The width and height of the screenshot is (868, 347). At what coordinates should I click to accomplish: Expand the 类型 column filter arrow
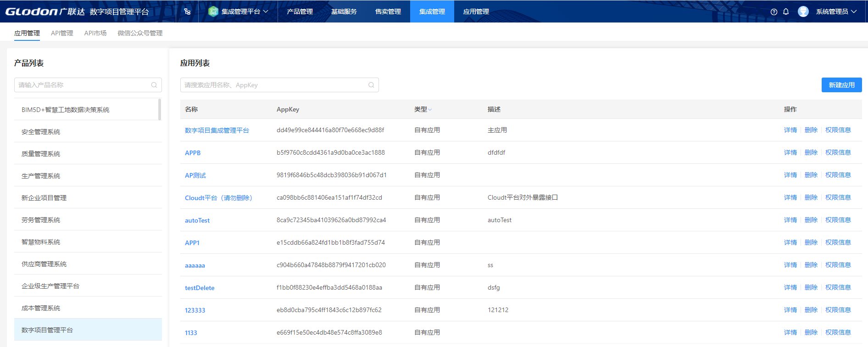(430, 110)
